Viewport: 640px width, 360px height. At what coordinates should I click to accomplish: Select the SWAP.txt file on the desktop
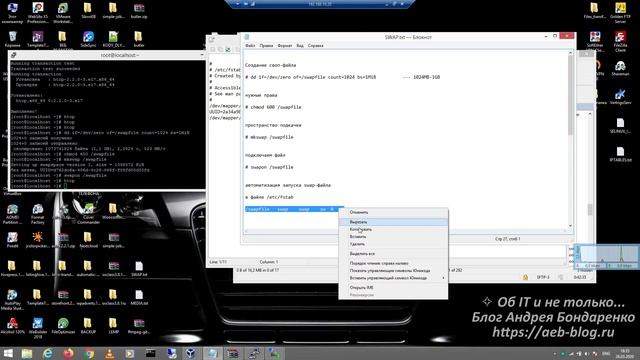(x=139, y=269)
